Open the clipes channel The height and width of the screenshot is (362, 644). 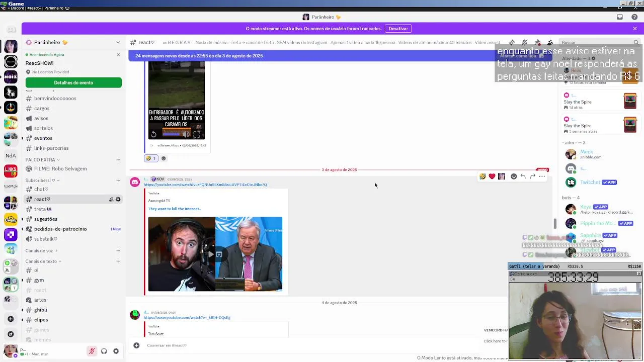(41, 320)
